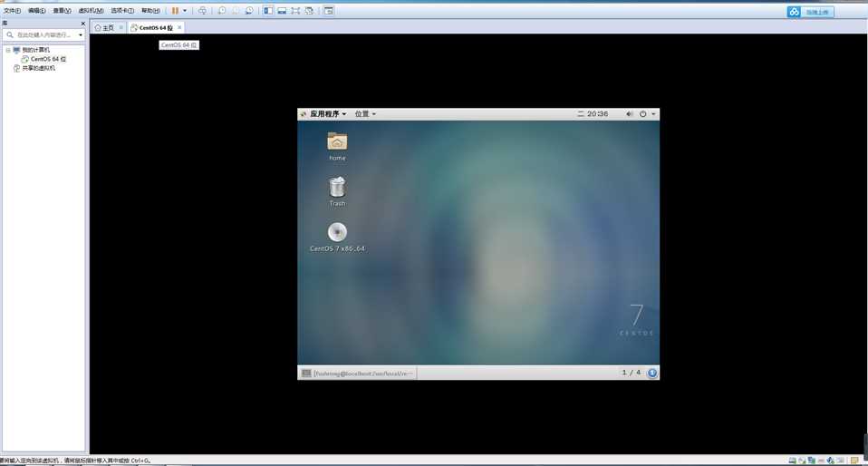Viewport: 868px width, 466px height.
Task: Select the Trash desktop icon
Action: point(337,191)
